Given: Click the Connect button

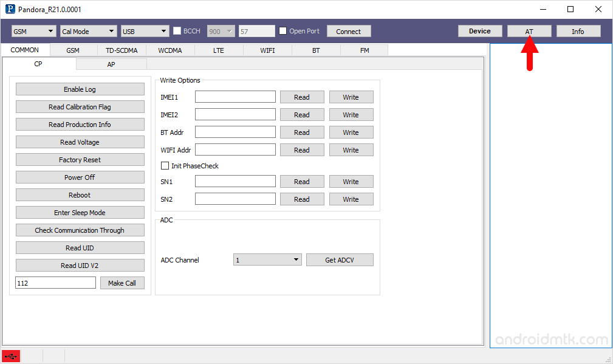Looking at the screenshot, I should tap(349, 30).
